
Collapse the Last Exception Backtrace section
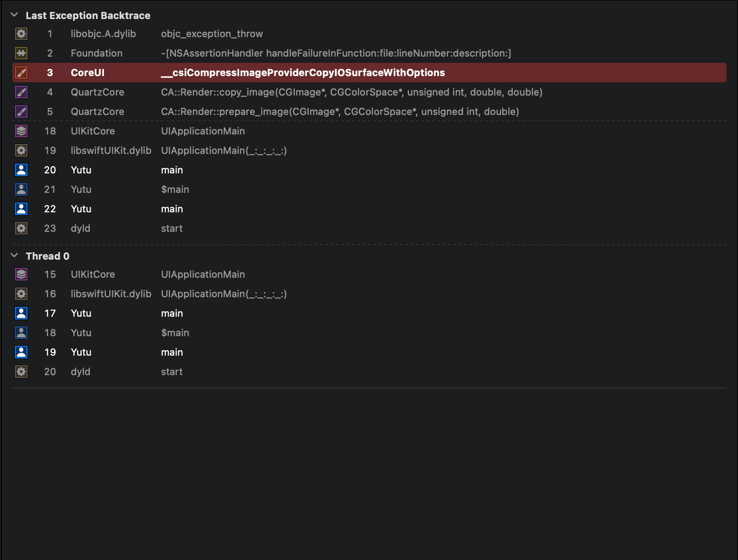click(x=14, y=15)
